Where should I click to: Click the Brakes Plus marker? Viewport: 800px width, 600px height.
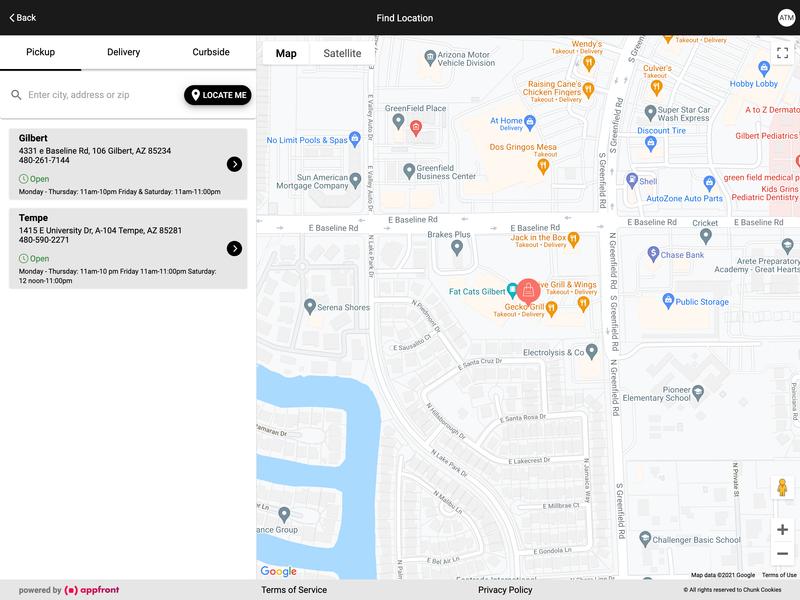(x=457, y=247)
